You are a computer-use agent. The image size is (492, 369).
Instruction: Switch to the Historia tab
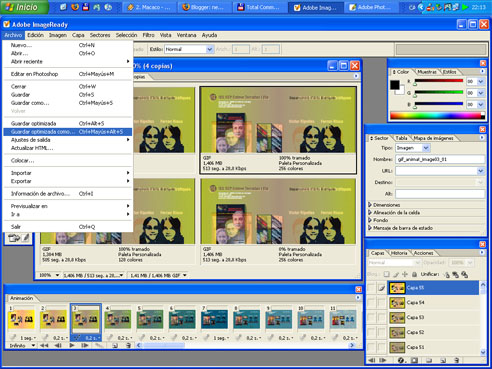pos(399,253)
